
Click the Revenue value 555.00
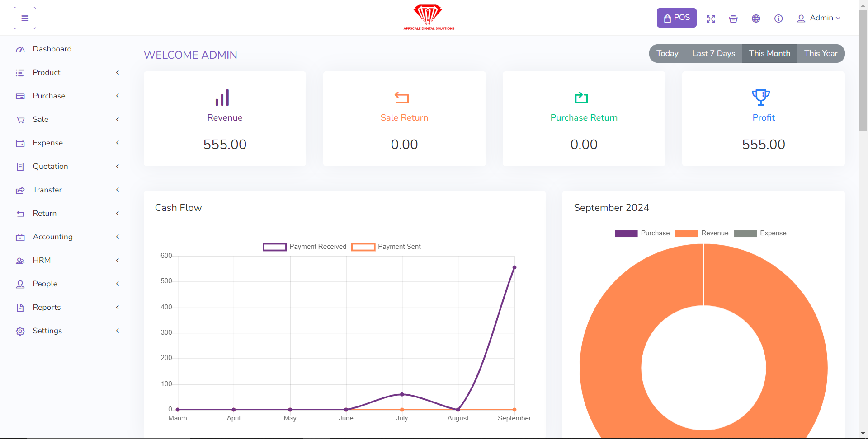click(x=225, y=145)
